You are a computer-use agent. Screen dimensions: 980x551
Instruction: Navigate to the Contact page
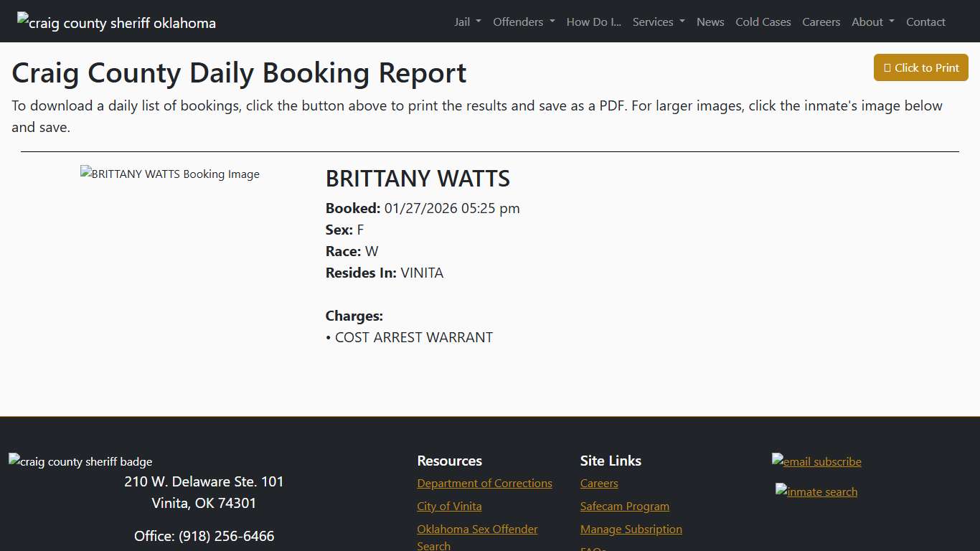[925, 22]
